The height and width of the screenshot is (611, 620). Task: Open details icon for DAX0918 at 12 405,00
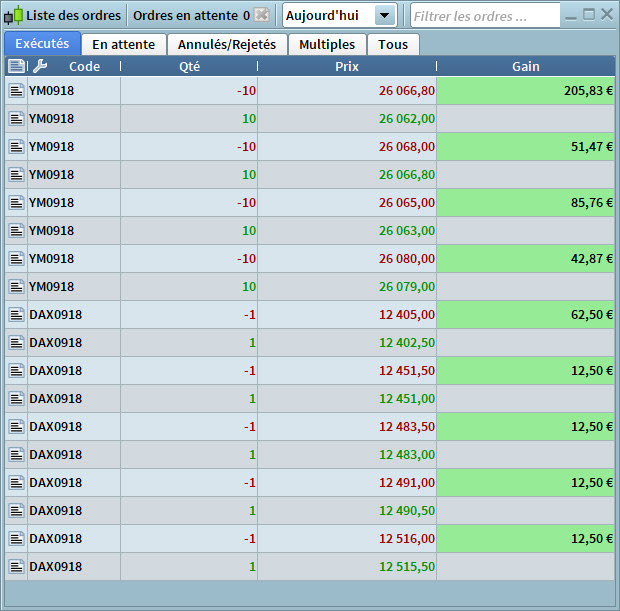pos(16,315)
